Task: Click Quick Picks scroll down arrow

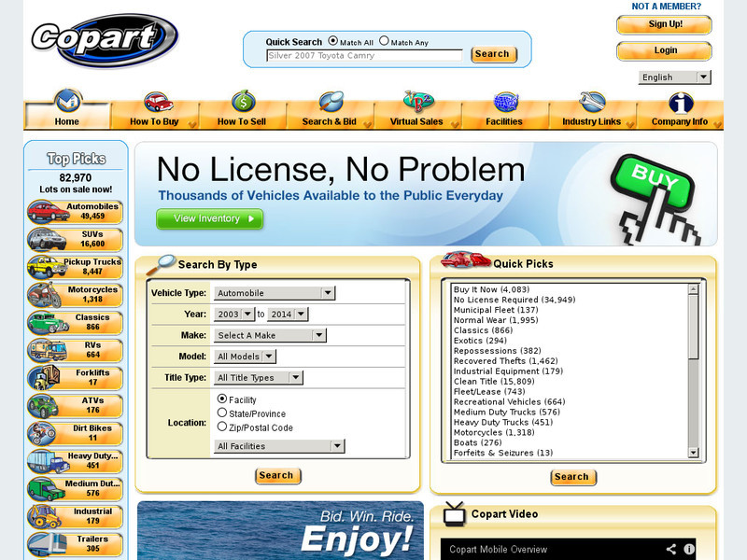Action: click(693, 453)
